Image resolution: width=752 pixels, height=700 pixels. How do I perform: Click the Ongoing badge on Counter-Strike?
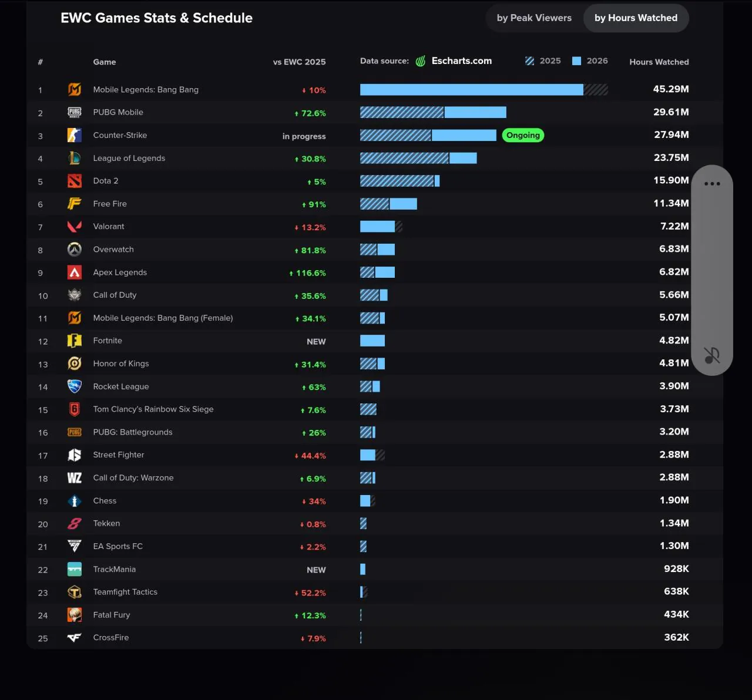[x=523, y=136]
